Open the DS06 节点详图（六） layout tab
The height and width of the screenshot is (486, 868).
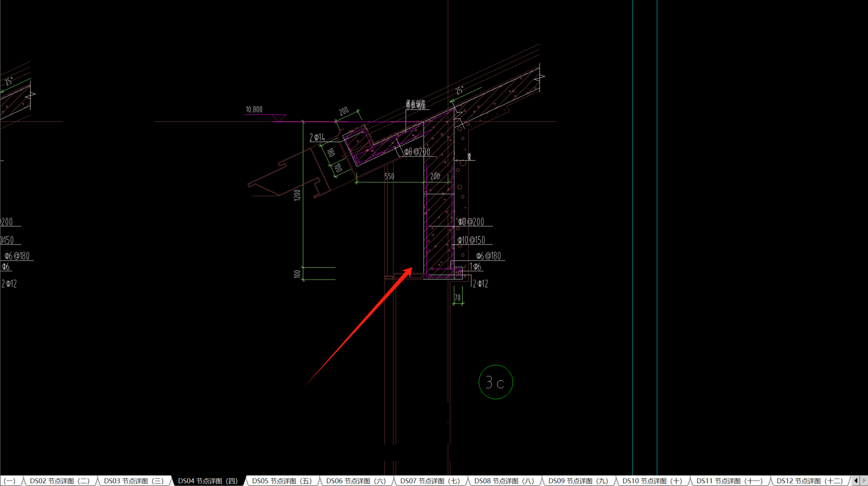click(356, 481)
